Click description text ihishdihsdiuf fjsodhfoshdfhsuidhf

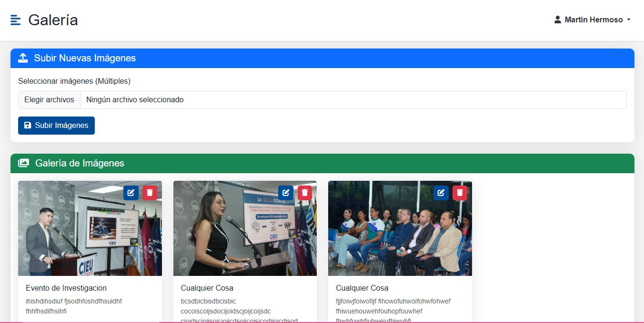coord(74,301)
